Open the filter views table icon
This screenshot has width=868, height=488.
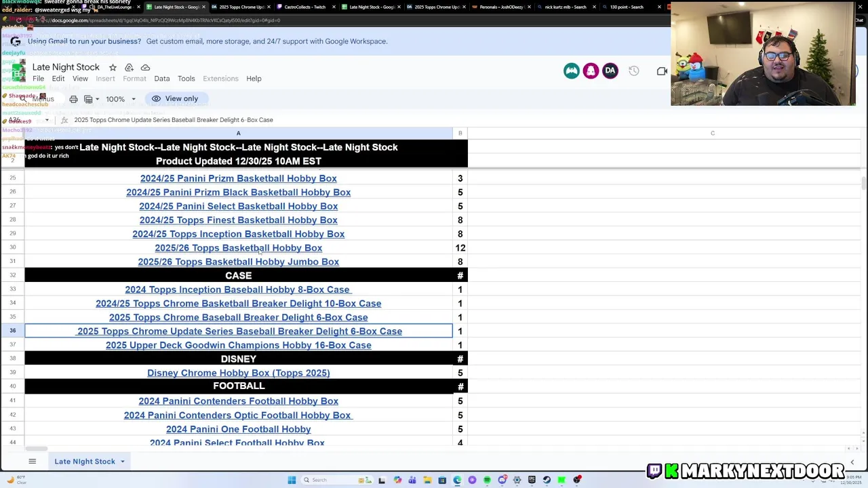click(88, 99)
